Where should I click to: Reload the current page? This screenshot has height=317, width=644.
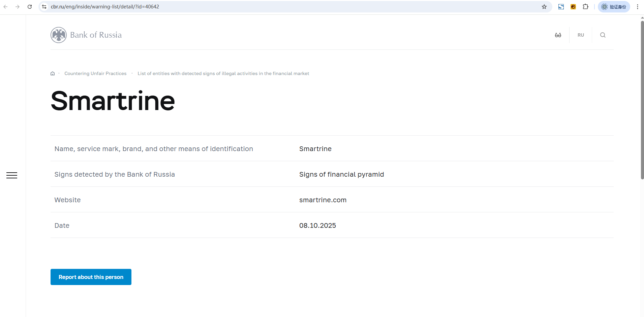[x=30, y=7]
